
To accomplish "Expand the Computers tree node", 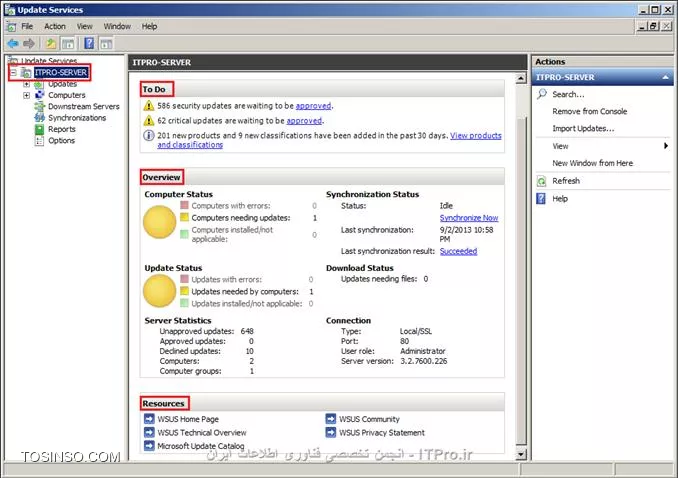I will tap(26, 95).
